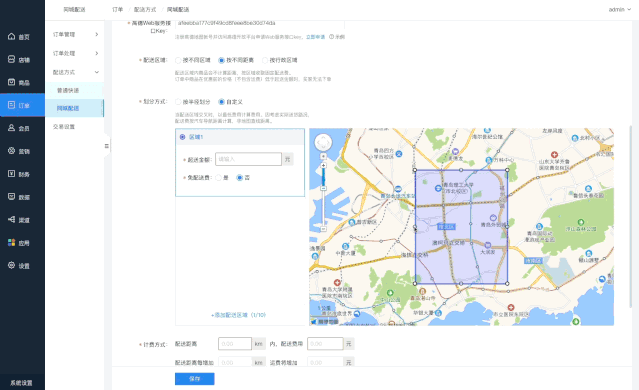Click the 立即申请 apply link
The image size is (639, 390).
tap(315, 37)
